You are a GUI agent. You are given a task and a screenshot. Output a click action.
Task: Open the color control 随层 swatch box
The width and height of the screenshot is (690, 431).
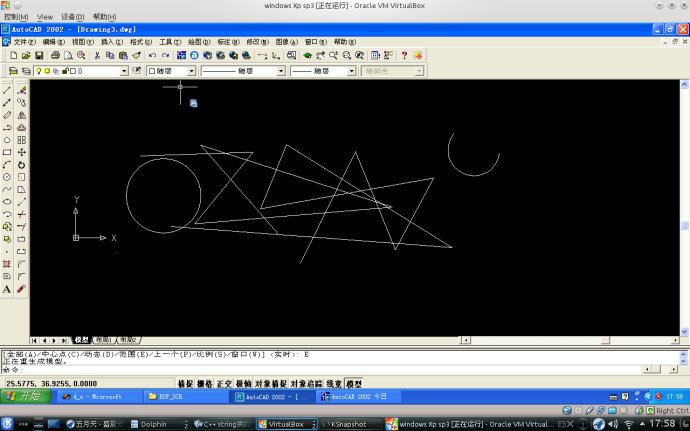(x=171, y=71)
